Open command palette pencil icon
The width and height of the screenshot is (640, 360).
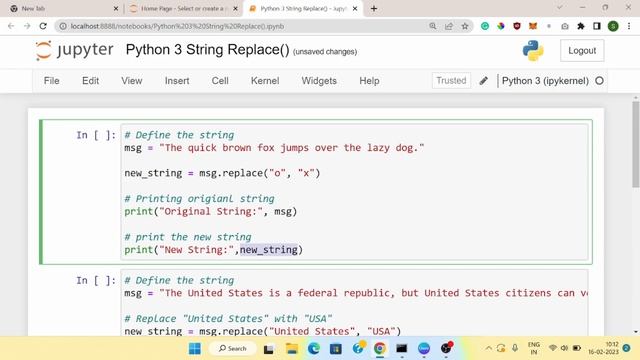[483, 81]
